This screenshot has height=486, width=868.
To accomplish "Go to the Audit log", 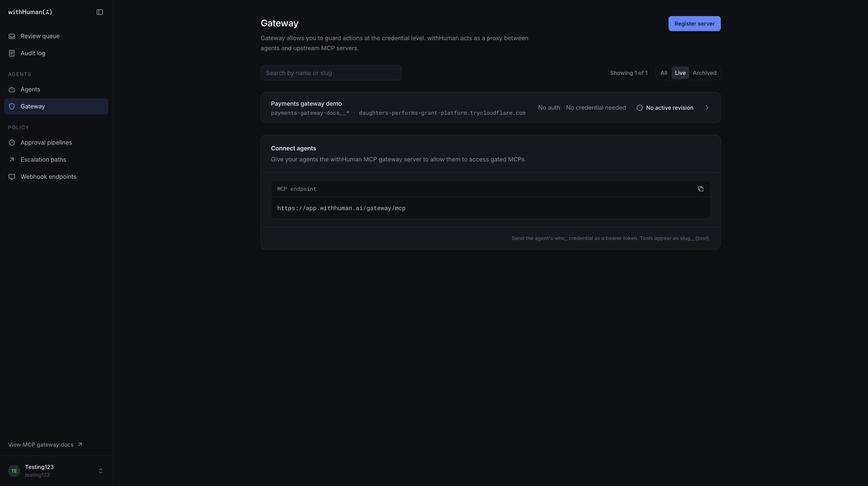I will click(56, 53).
